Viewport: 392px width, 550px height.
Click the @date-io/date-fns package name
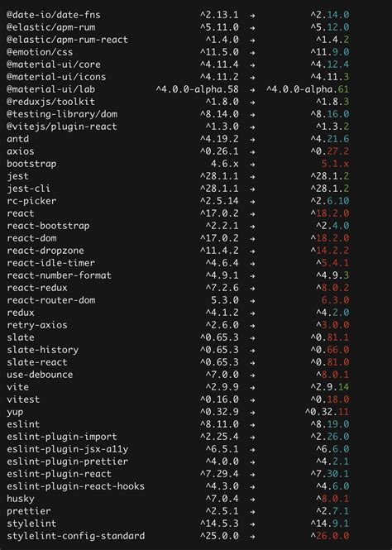53,15
